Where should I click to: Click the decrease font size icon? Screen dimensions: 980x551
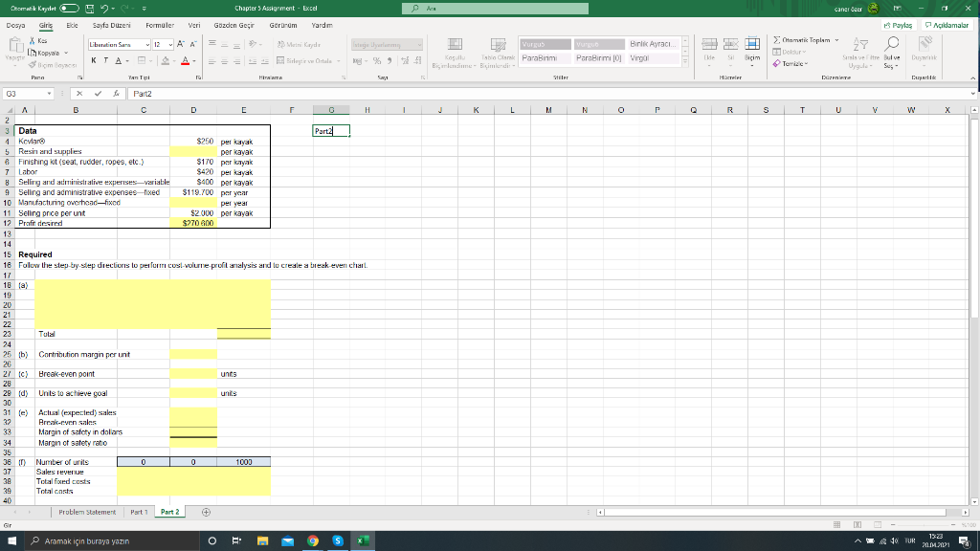coord(193,44)
